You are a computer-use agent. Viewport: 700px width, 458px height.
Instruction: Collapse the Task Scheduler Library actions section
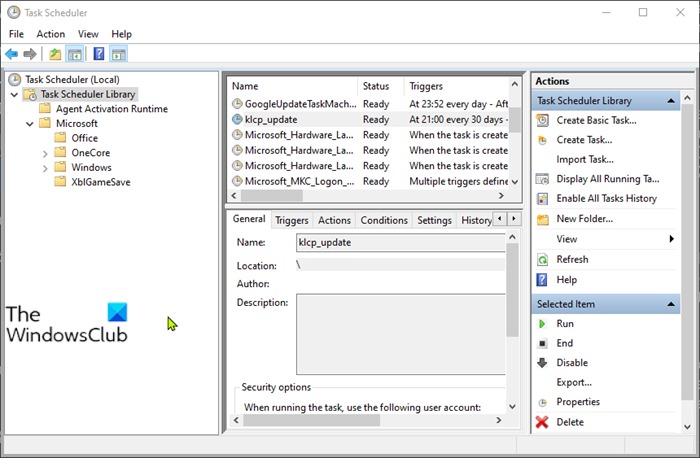click(672, 101)
